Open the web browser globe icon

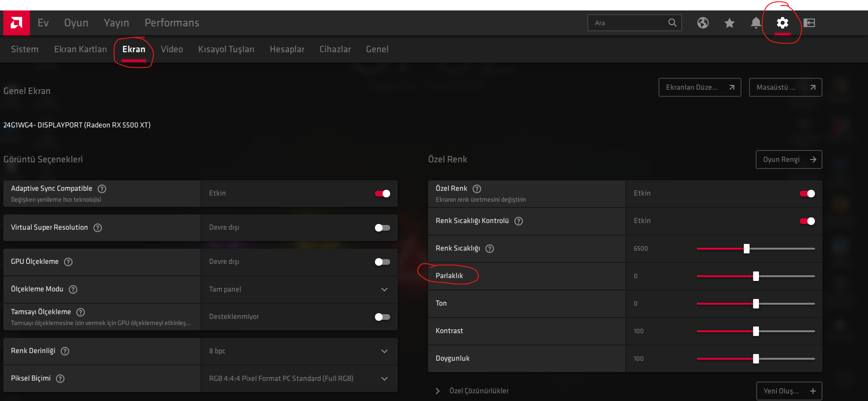click(703, 23)
